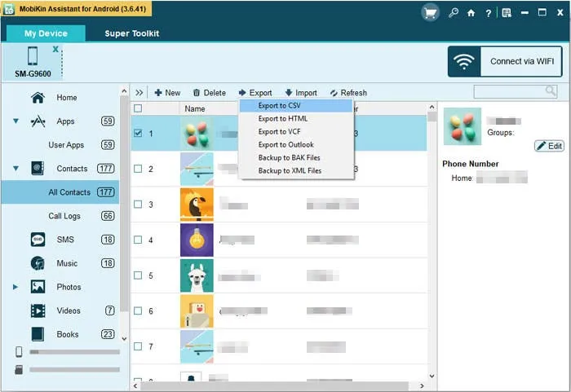Open the Import dropdown menu
The width and height of the screenshot is (571, 392).
pos(301,93)
